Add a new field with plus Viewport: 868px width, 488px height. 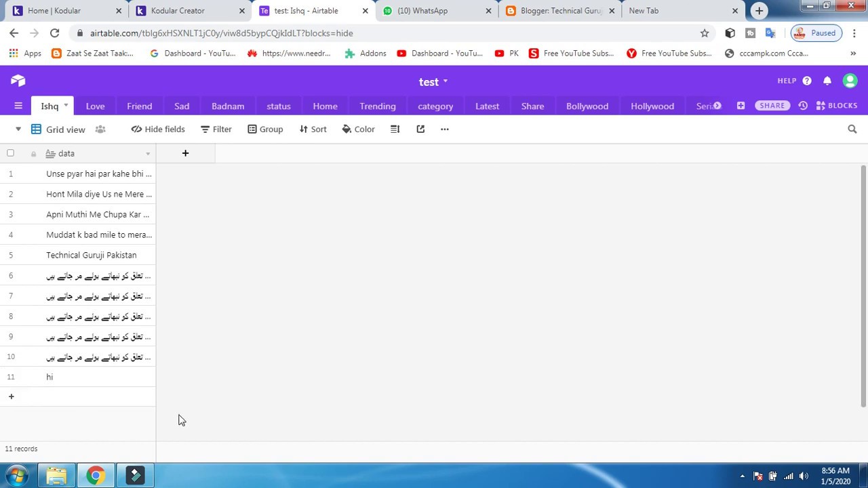185,153
